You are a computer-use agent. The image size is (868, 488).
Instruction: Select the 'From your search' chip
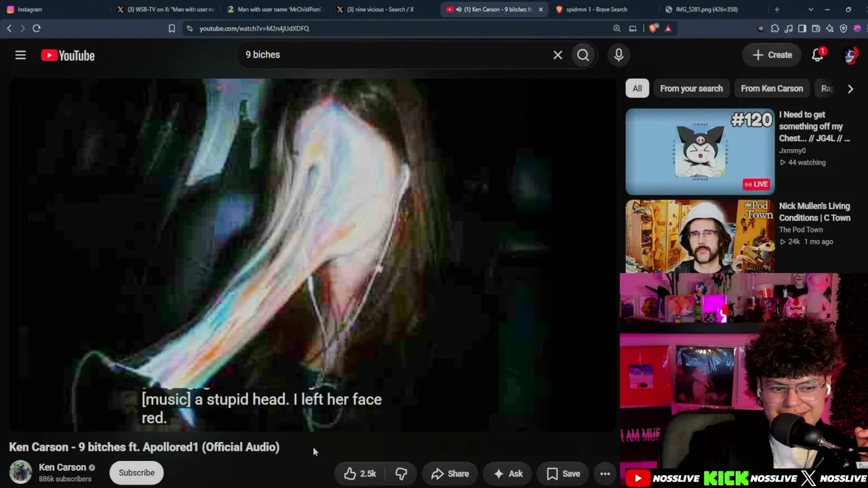click(691, 88)
